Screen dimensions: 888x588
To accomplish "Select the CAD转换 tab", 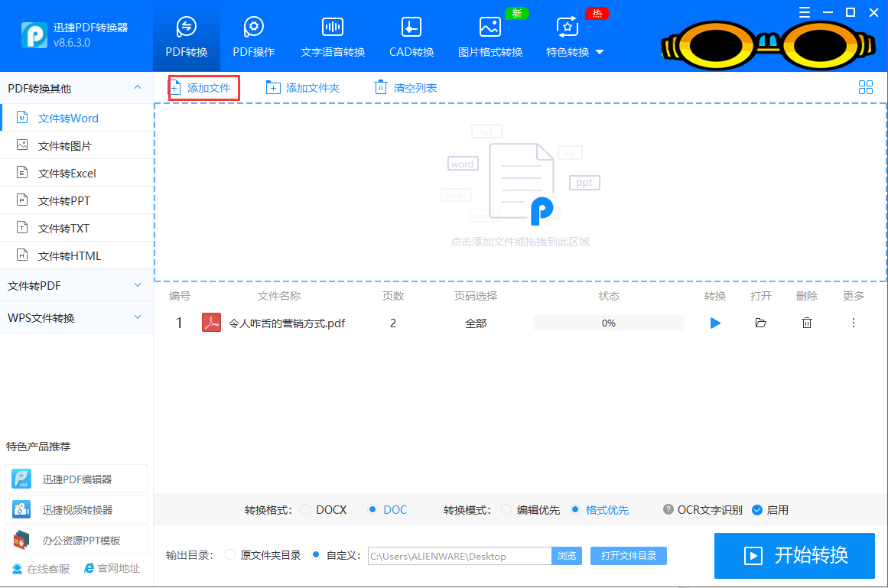I will [411, 36].
